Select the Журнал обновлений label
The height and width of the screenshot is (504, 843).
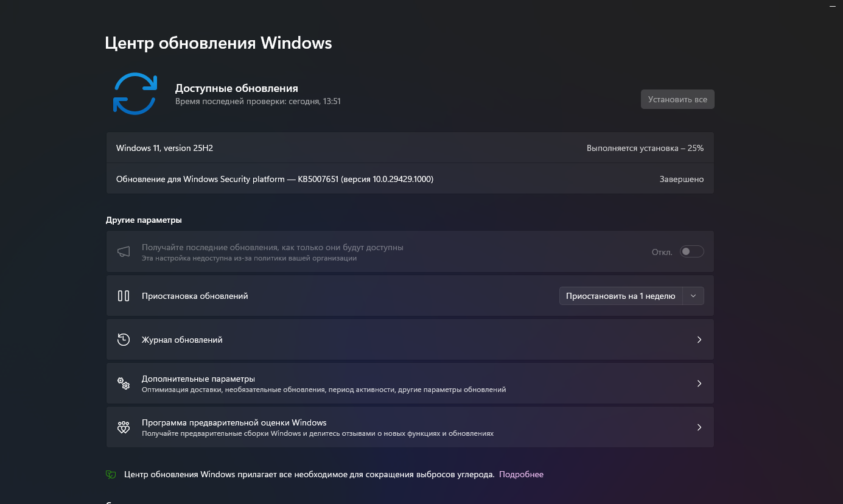point(182,340)
